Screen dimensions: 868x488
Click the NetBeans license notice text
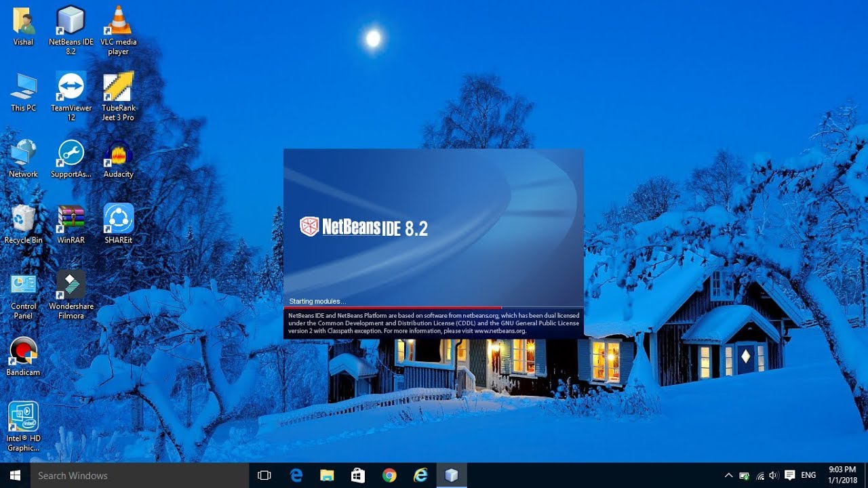tap(433, 323)
